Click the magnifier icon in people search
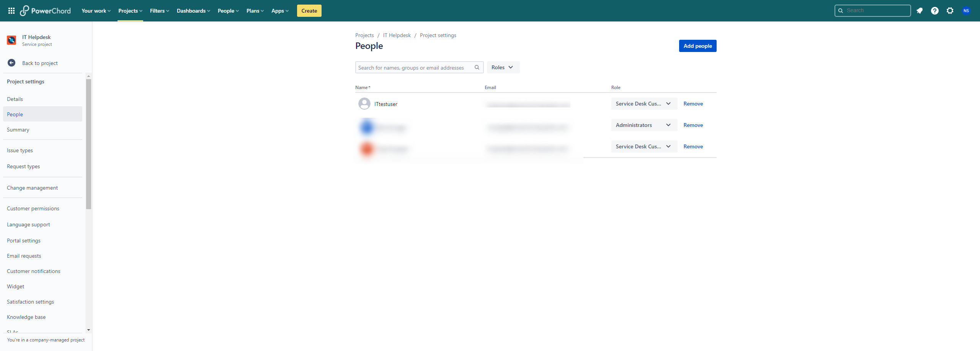 (477, 67)
